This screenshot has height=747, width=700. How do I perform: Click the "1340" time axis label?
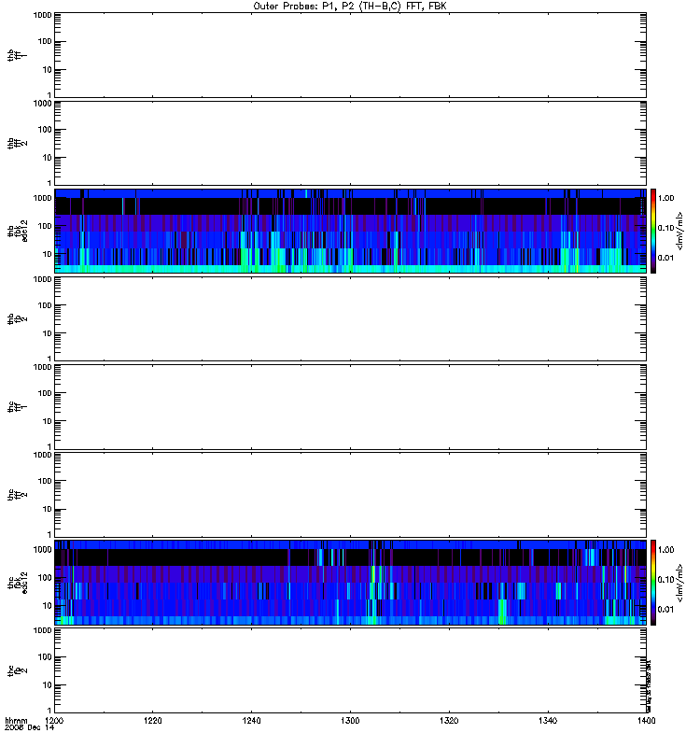tap(548, 720)
